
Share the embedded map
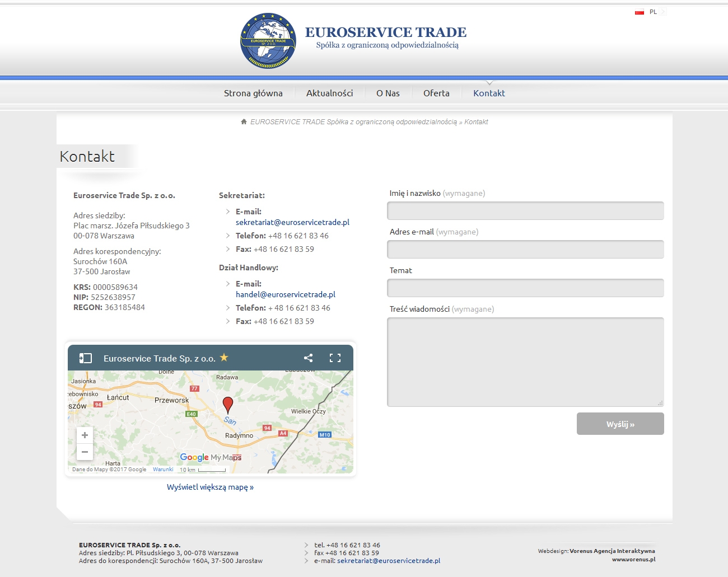click(x=308, y=358)
